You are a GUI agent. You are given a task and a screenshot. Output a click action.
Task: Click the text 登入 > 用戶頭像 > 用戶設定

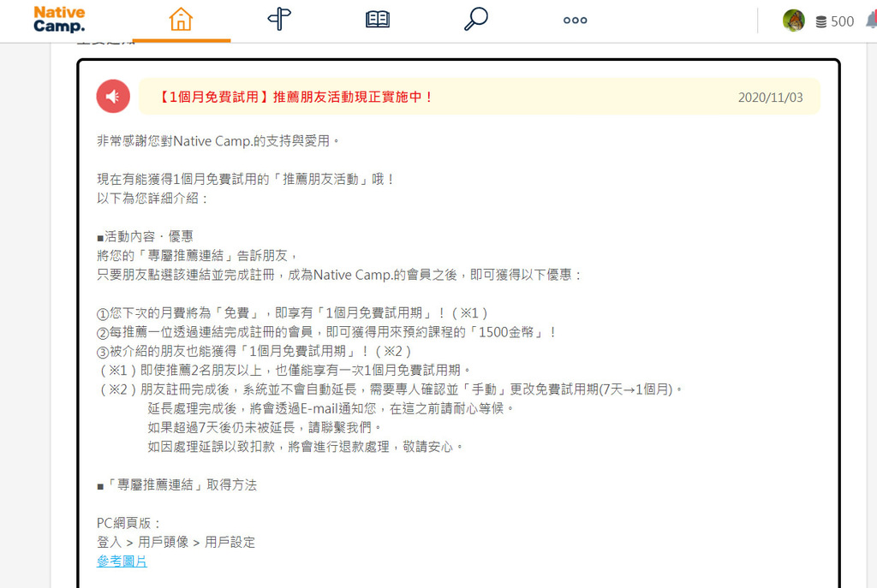(x=176, y=542)
